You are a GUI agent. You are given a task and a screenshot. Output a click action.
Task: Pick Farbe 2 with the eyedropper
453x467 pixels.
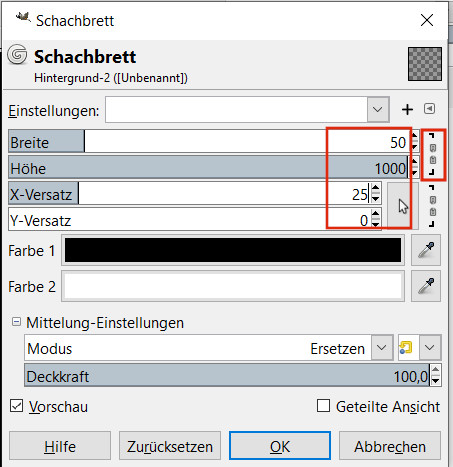(426, 286)
